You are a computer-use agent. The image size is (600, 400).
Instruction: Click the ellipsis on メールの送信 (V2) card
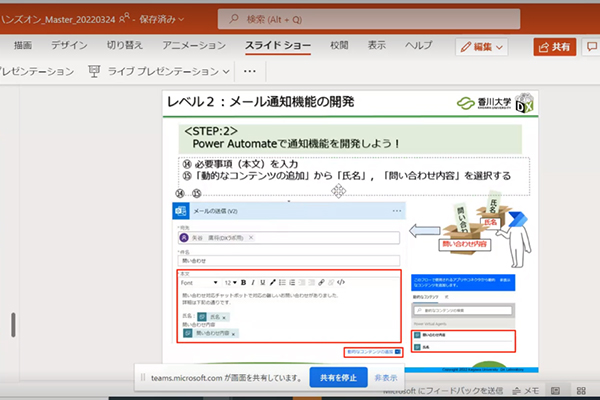(x=397, y=211)
